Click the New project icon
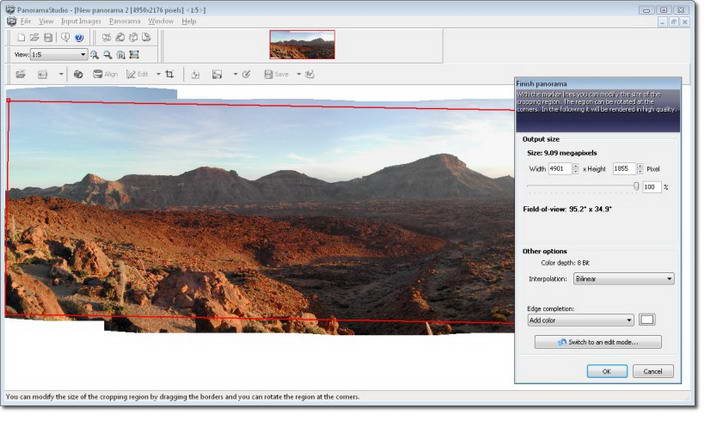Screen dimensions: 710x421 click(x=22, y=37)
